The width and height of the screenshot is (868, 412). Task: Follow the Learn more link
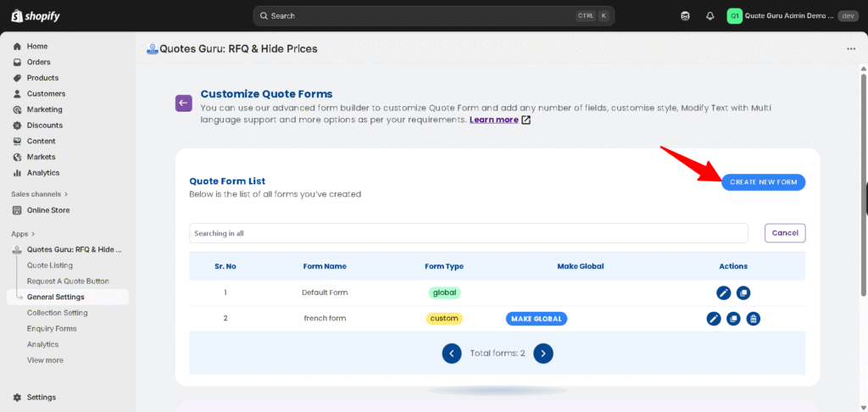tap(494, 120)
